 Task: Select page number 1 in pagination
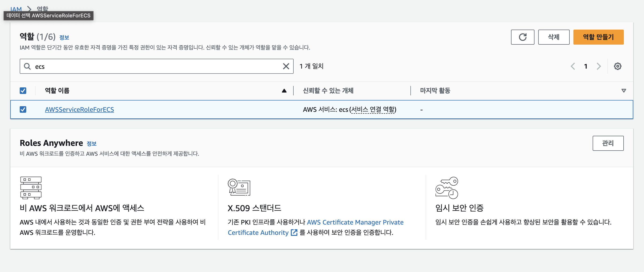coord(586,66)
